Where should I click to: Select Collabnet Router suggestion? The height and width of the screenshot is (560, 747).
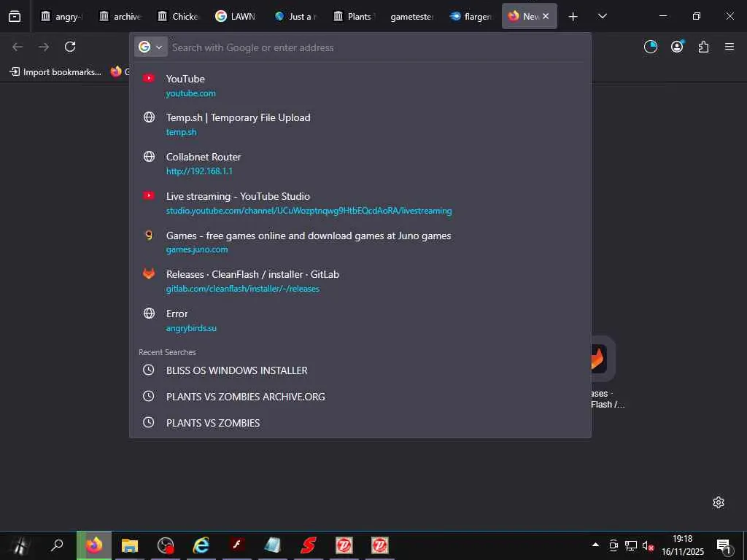coord(360,163)
